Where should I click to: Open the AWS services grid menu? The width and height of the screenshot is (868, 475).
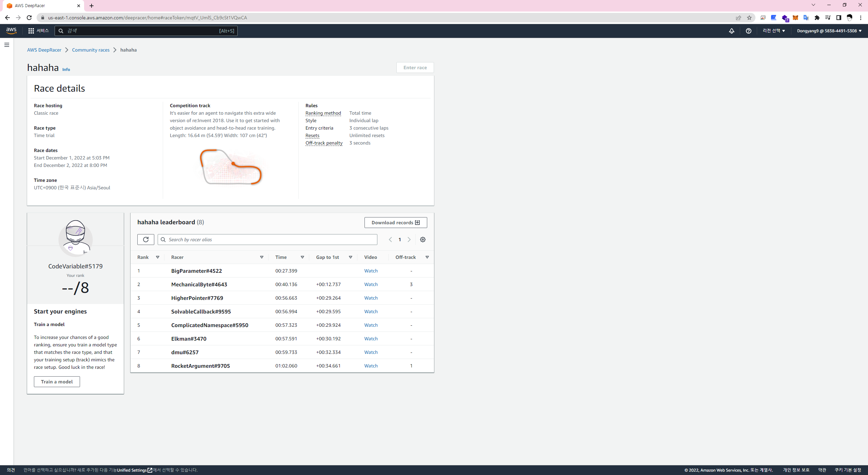coord(31,31)
